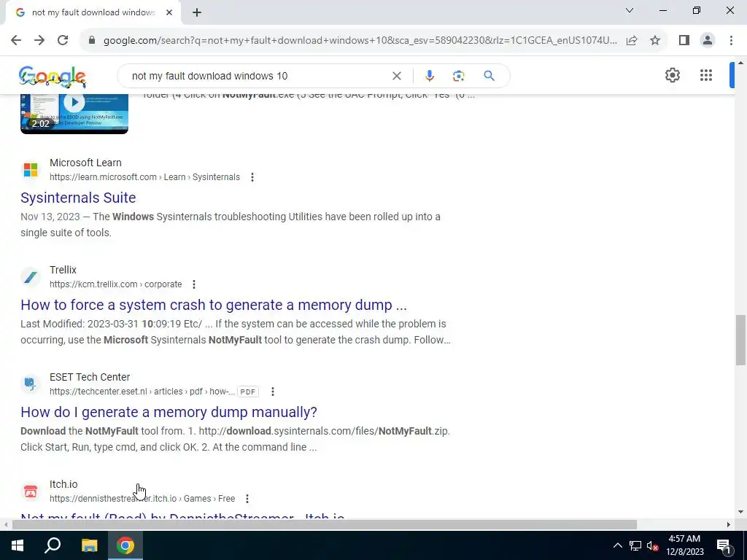Open the Windows Start menu
This screenshot has width=747, height=560.
point(18,545)
